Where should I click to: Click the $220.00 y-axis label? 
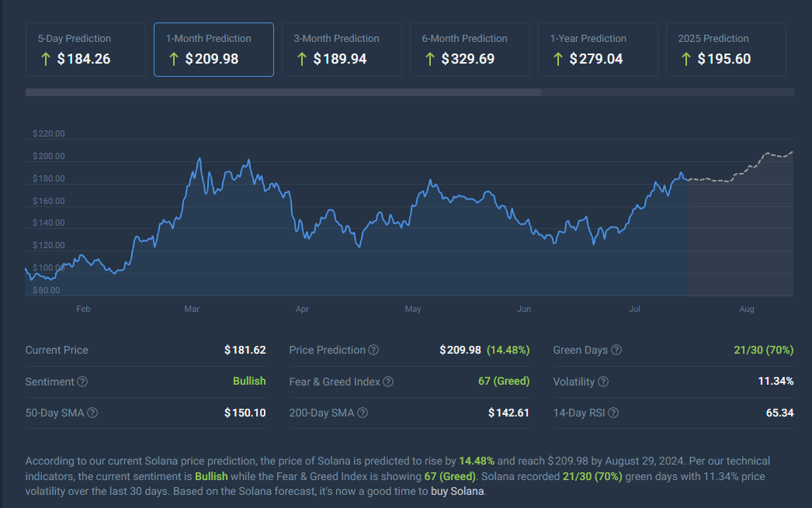pos(49,133)
